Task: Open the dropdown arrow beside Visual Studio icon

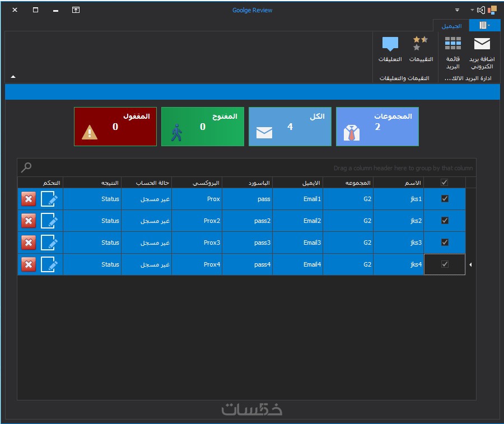Action: pyautogui.click(x=472, y=10)
